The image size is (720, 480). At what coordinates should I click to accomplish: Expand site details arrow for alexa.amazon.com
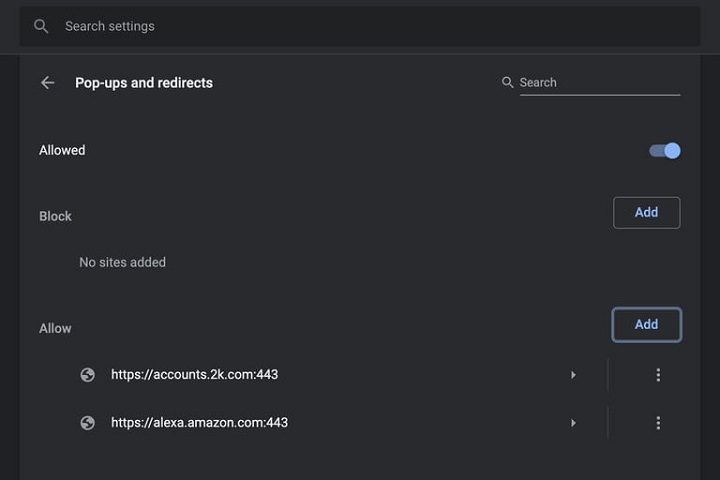[573, 423]
